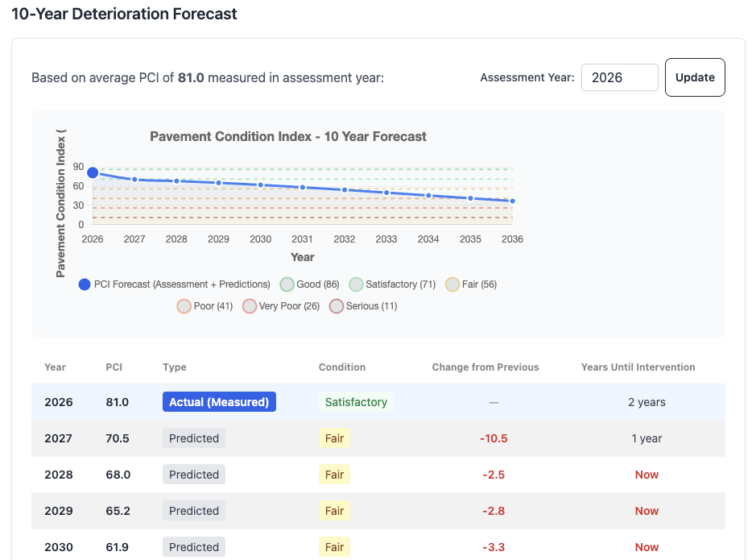Viewport: 756px width, 560px height.
Task: Select the 2027 data point on chart
Action: point(135,180)
